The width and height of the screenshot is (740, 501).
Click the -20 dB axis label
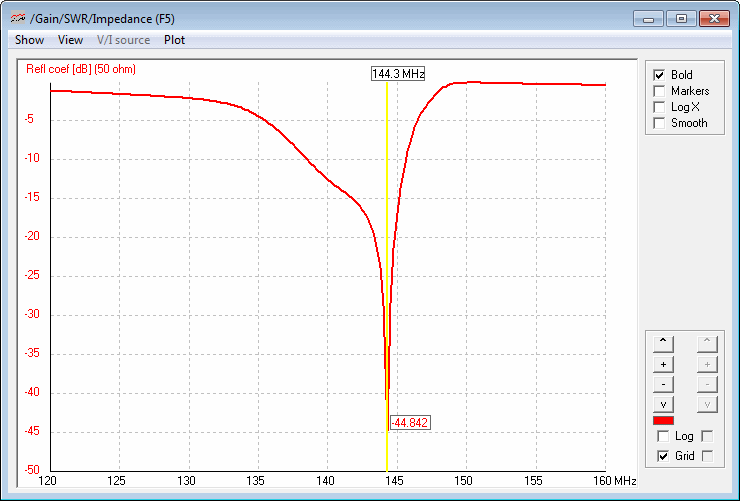click(x=32, y=236)
